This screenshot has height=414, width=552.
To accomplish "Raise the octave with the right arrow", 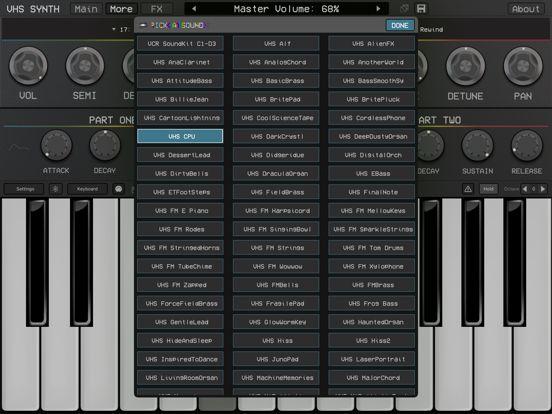I will (x=543, y=189).
